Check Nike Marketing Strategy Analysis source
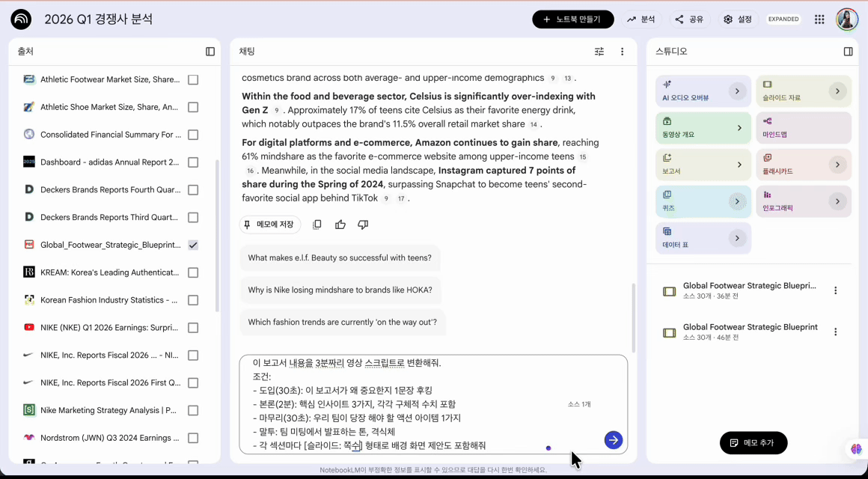This screenshot has width=868, height=479. pos(193,410)
